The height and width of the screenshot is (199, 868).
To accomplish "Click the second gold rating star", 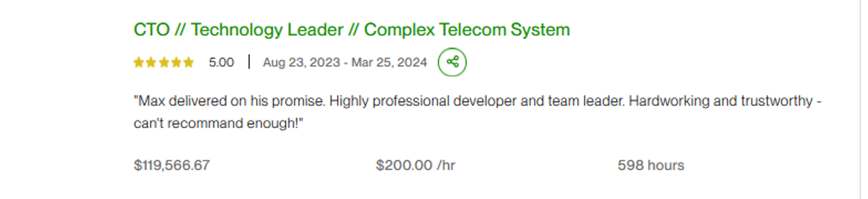I will (151, 62).
